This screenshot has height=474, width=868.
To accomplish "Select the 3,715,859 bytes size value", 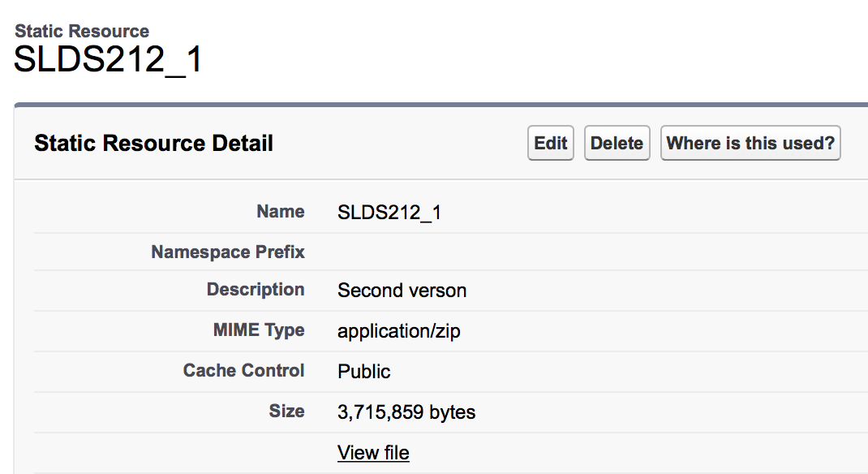I will (406, 412).
